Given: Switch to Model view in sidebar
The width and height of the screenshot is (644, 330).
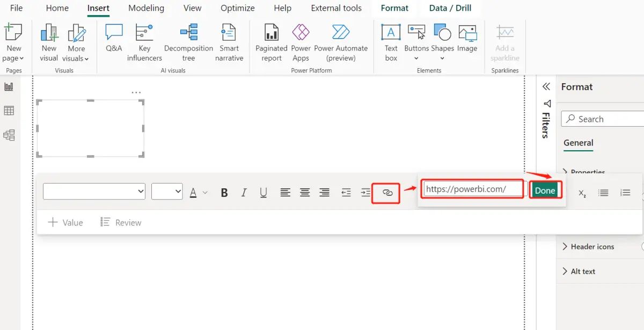Looking at the screenshot, I should coord(9,135).
